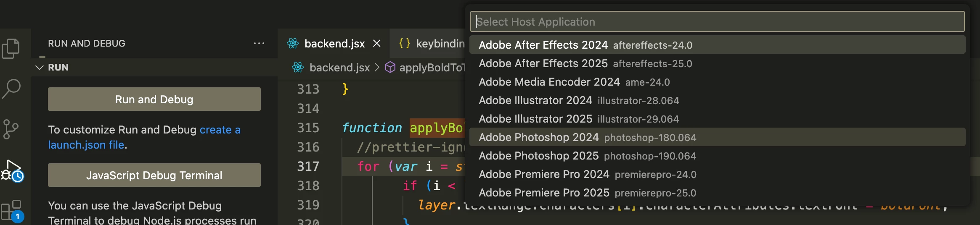The height and width of the screenshot is (225, 980).
Task: Focus the Select Host Application input
Action: pos(717,21)
